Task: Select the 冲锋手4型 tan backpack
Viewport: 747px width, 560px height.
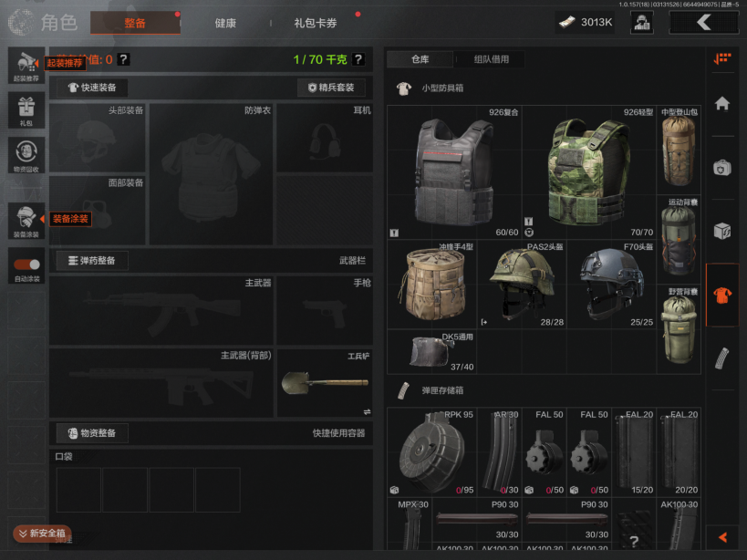Action: coord(432,285)
